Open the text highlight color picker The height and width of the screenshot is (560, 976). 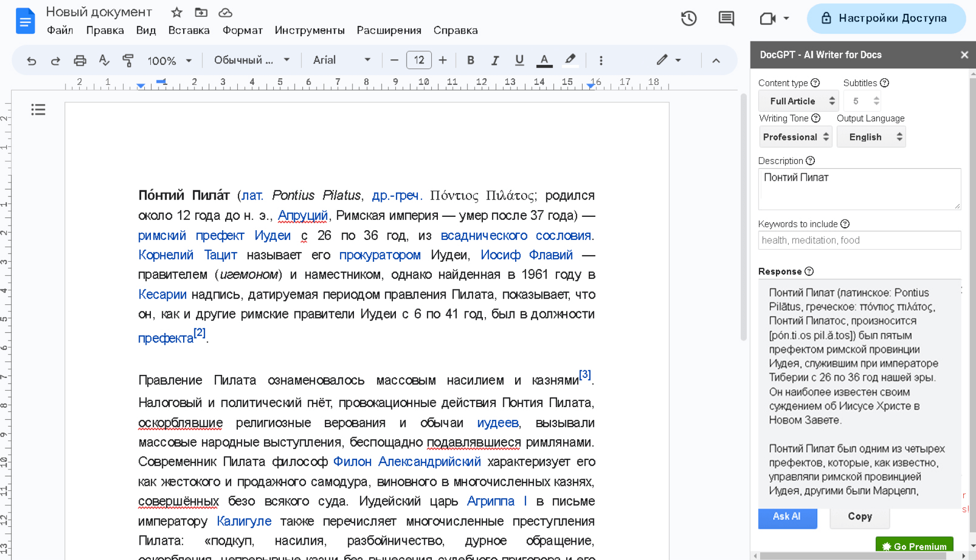coord(570,60)
